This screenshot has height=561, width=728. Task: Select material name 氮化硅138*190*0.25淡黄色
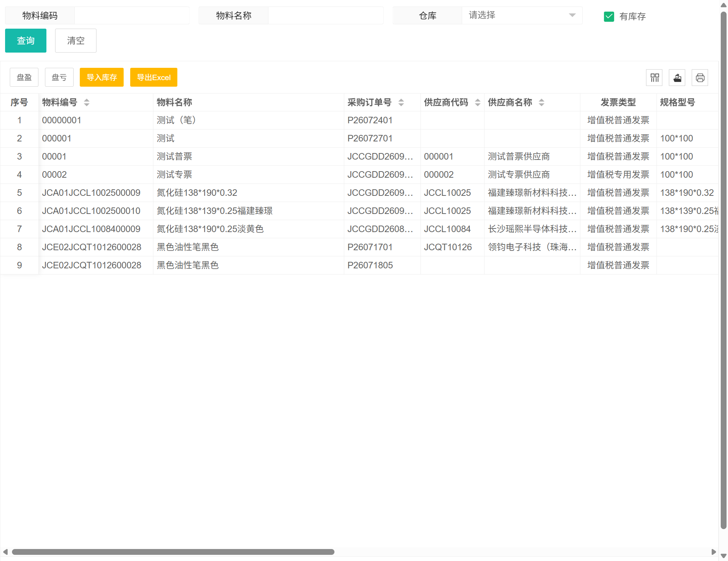(248, 229)
